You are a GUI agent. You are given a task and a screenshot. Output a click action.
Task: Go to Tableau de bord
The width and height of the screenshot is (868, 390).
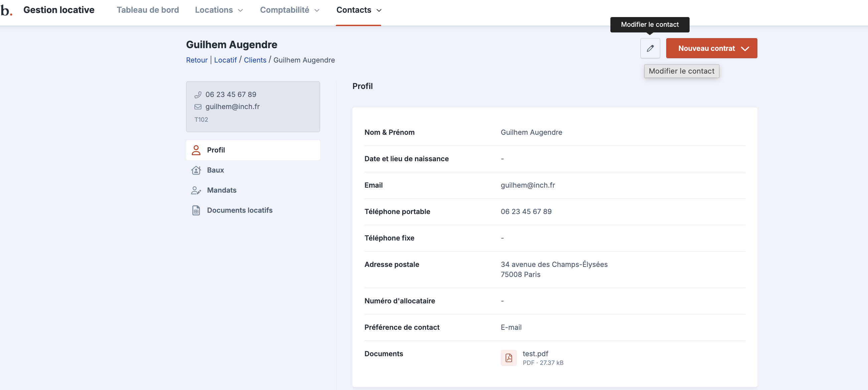pyautogui.click(x=148, y=10)
